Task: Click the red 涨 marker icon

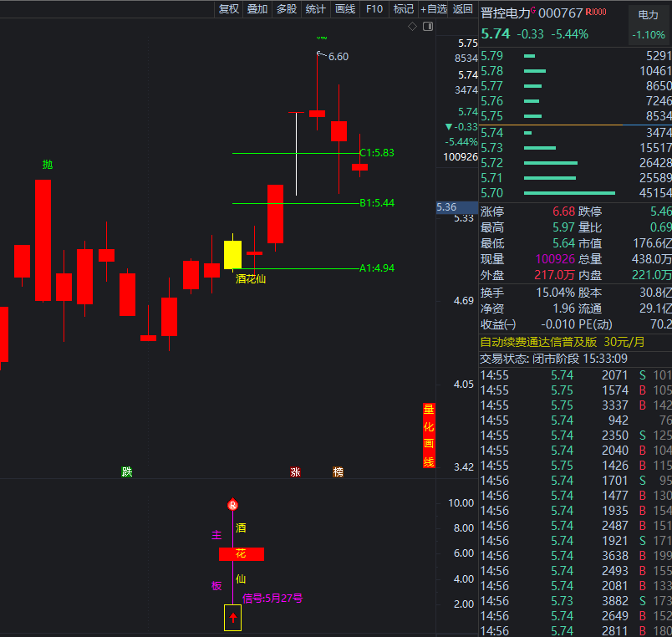Action: [295, 472]
